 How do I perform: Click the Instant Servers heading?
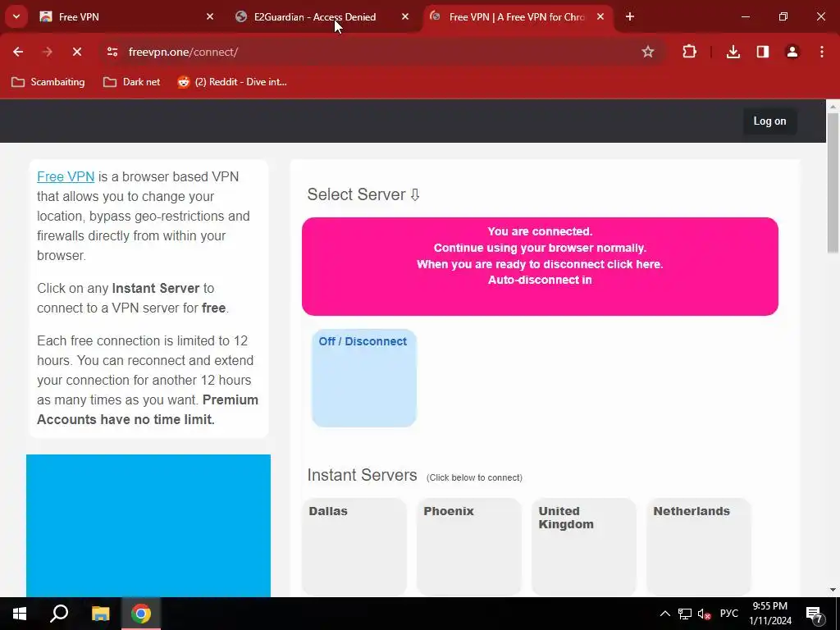pos(362,475)
